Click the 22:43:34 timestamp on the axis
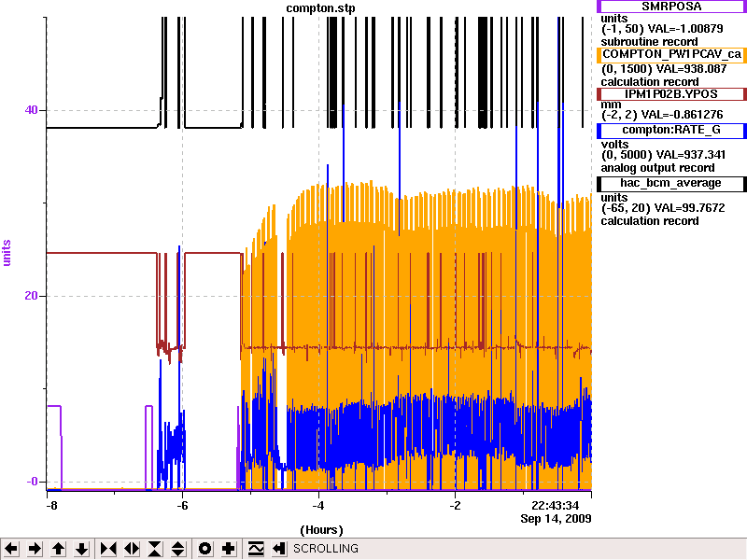Image resolution: width=747 pixels, height=560 pixels. [555, 506]
